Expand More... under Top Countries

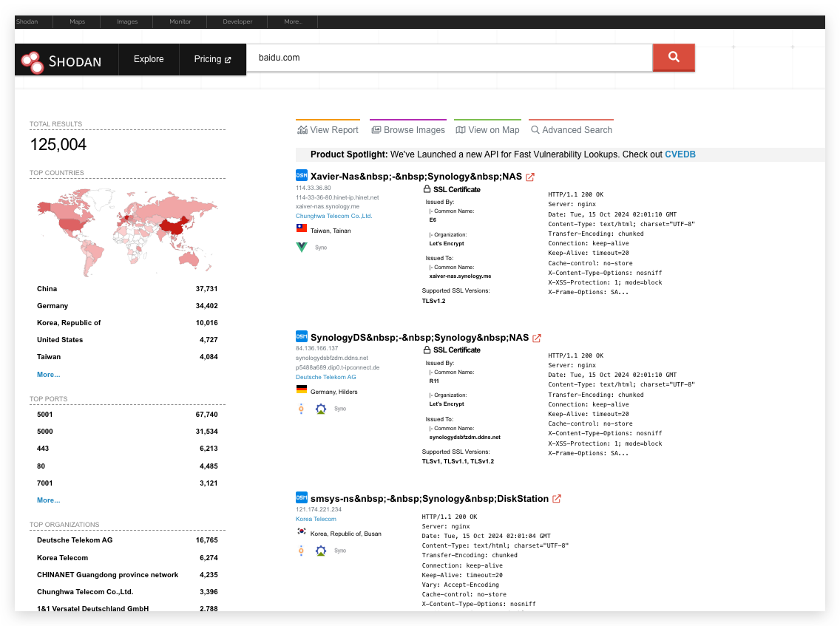(x=48, y=374)
